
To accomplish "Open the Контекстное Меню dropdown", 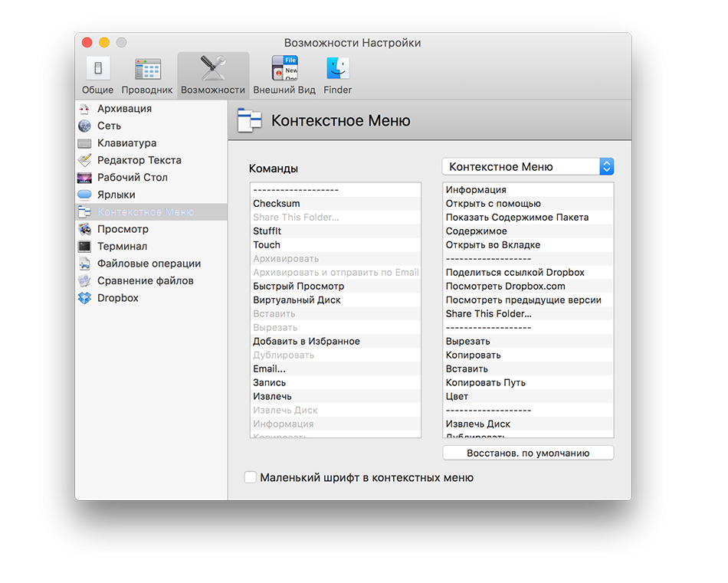I will 528,167.
